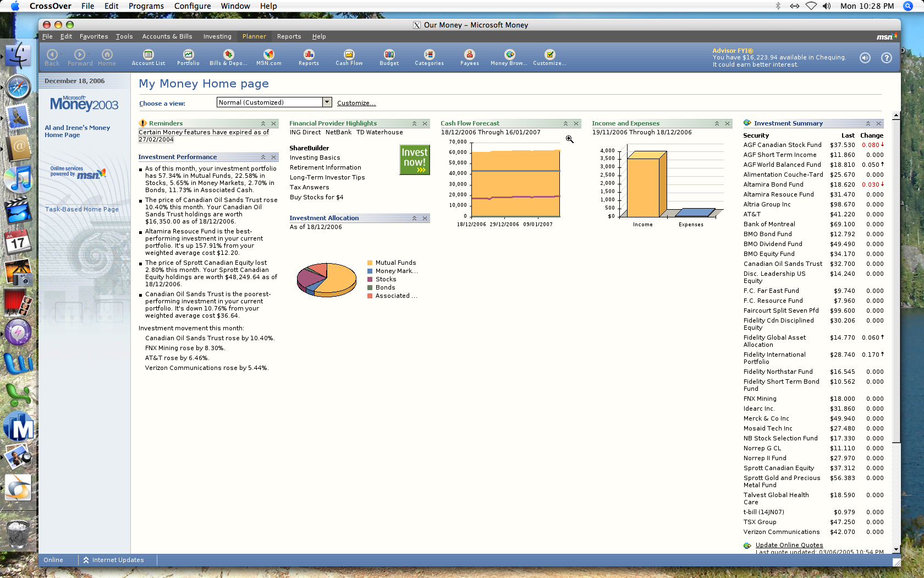Image resolution: width=924 pixels, height=578 pixels.
Task: Go to MSN.com via the toolbar
Action: [268, 57]
